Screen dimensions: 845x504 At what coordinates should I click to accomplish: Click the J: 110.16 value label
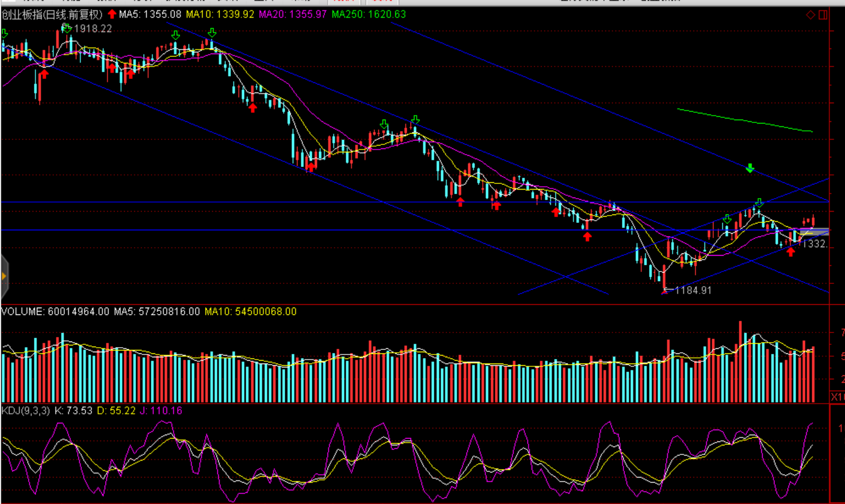tap(161, 411)
